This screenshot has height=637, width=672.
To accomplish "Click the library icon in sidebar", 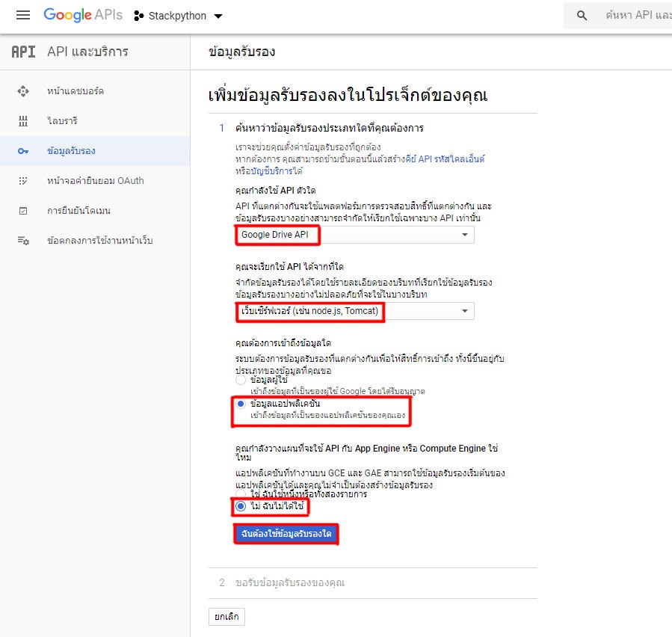I will (x=23, y=121).
